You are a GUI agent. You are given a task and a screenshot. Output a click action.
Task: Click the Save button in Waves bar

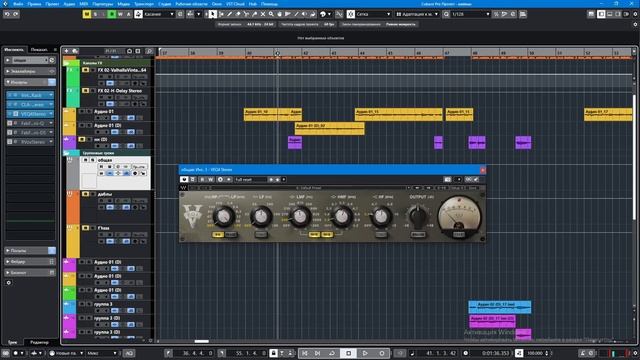click(473, 188)
